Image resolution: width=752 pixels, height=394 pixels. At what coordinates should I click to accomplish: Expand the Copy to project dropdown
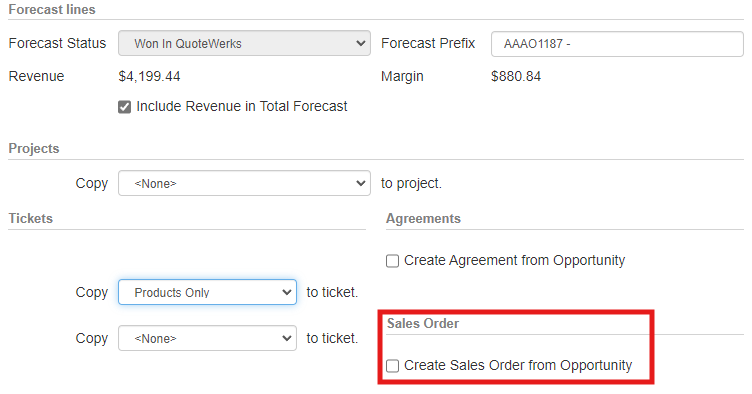pyautogui.click(x=244, y=183)
